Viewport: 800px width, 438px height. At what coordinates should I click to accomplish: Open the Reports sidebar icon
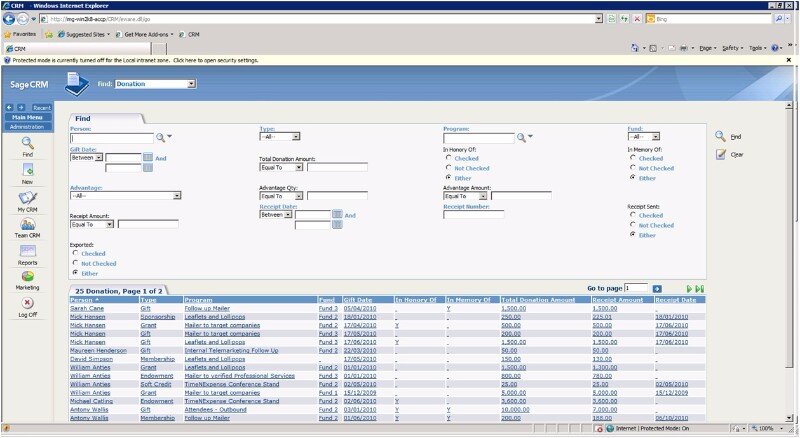coord(27,251)
